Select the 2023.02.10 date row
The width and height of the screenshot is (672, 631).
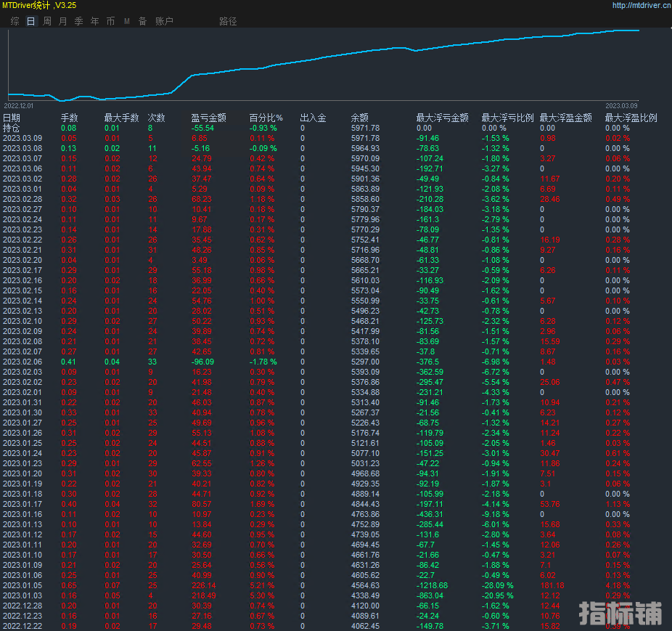click(x=22, y=321)
